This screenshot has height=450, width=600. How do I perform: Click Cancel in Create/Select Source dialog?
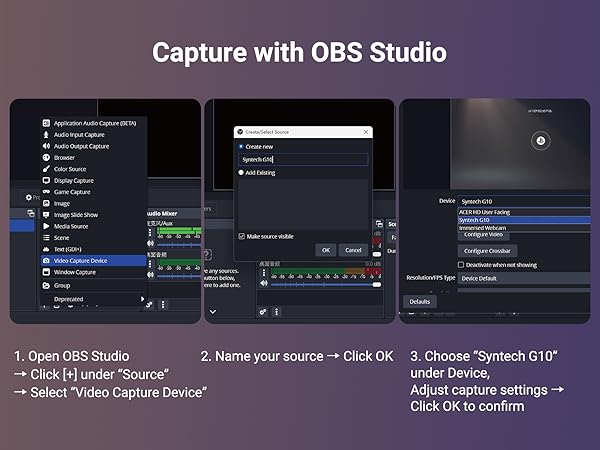(353, 250)
